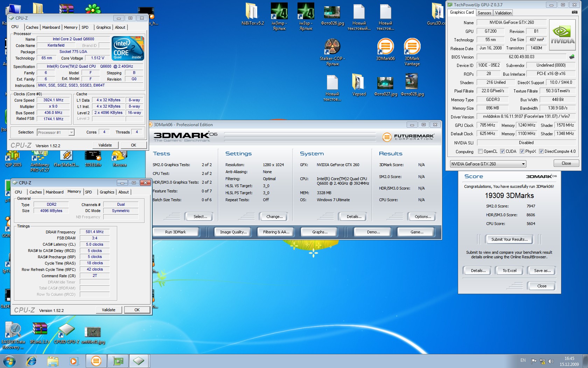Click the Close button in GPU-Z

pos(566,163)
